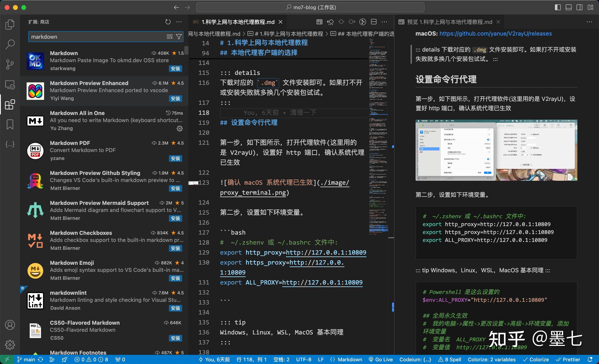The image size is (599, 364).
Task: Refresh the extensions marketplace list
Action: pos(168,22)
